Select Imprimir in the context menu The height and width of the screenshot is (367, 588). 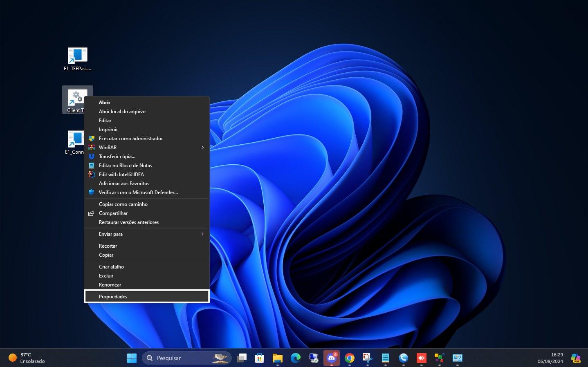pyautogui.click(x=147, y=130)
